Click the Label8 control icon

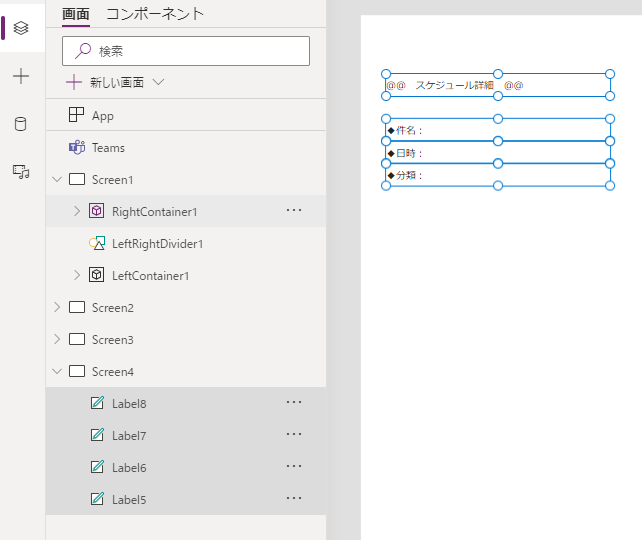tap(97, 403)
